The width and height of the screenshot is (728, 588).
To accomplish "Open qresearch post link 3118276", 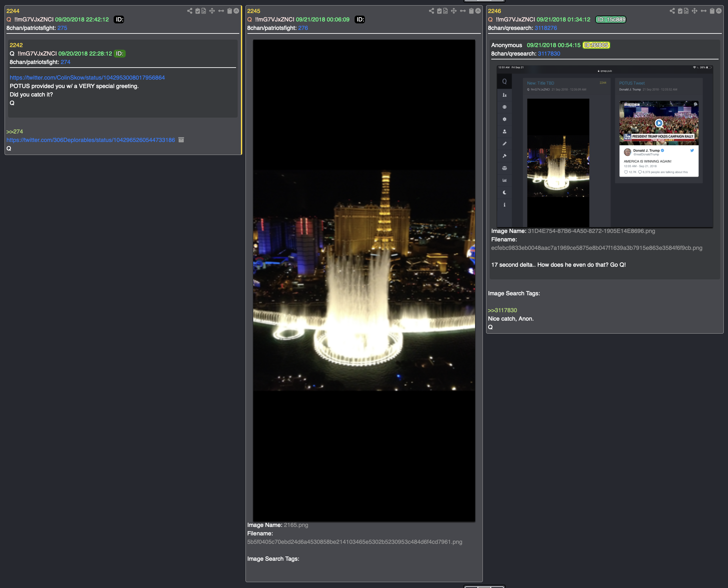I will click(546, 28).
